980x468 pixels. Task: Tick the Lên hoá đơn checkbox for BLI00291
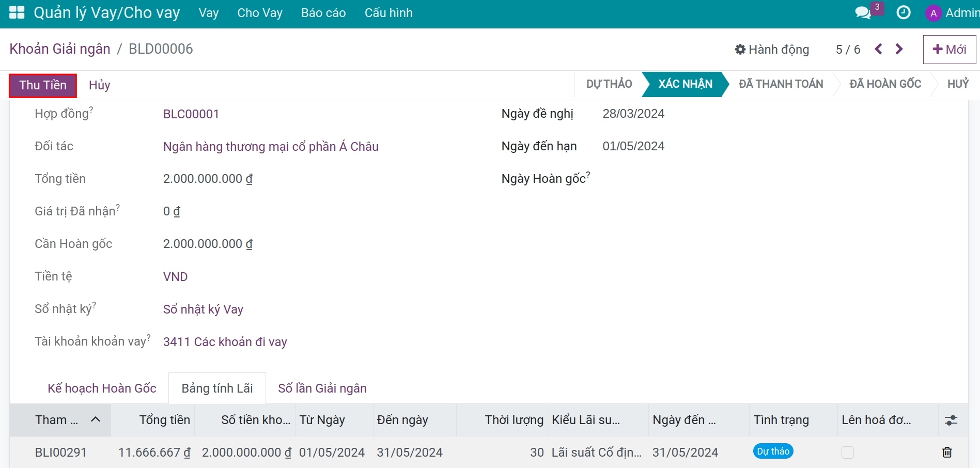[848, 453]
